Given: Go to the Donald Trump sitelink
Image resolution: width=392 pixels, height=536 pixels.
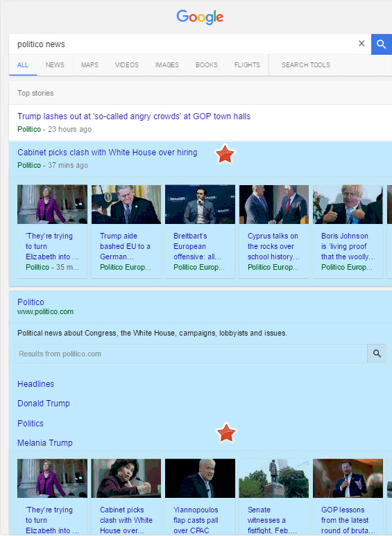Looking at the screenshot, I should (x=44, y=404).
